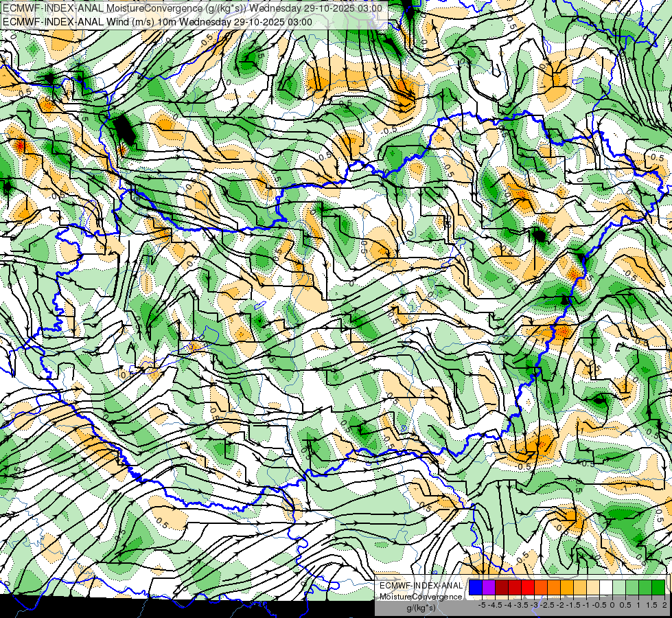Click the legend text MoistureConvergence

point(421,597)
